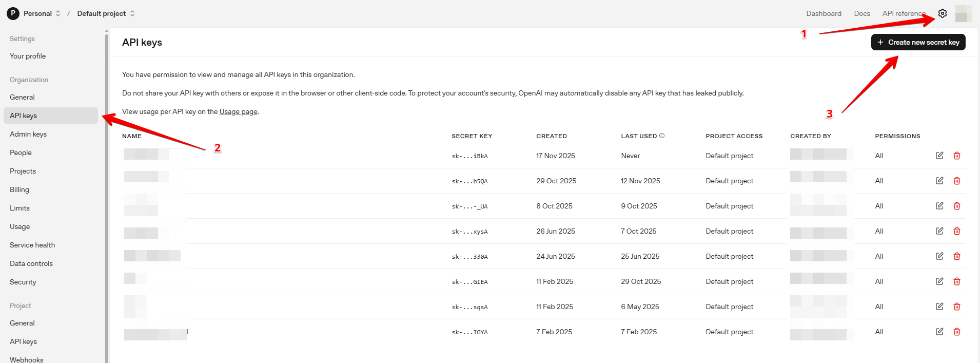Click last used date 9 Oct 2025
This screenshot has width=980, height=363.
(639, 206)
